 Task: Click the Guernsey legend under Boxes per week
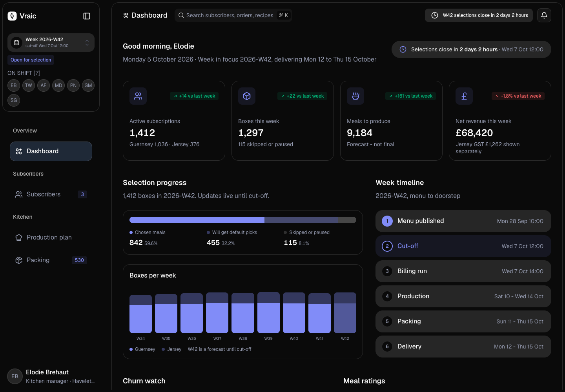pyautogui.click(x=142, y=349)
